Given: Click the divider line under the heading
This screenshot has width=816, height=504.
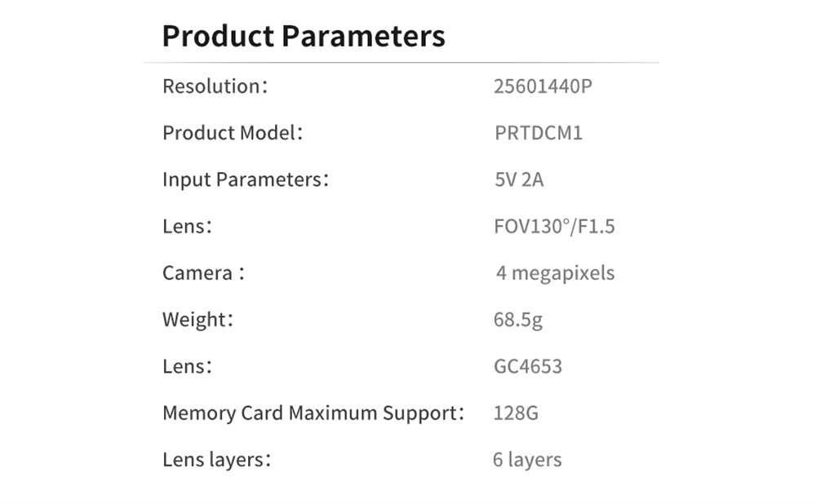Looking at the screenshot, I should click(x=400, y=62).
